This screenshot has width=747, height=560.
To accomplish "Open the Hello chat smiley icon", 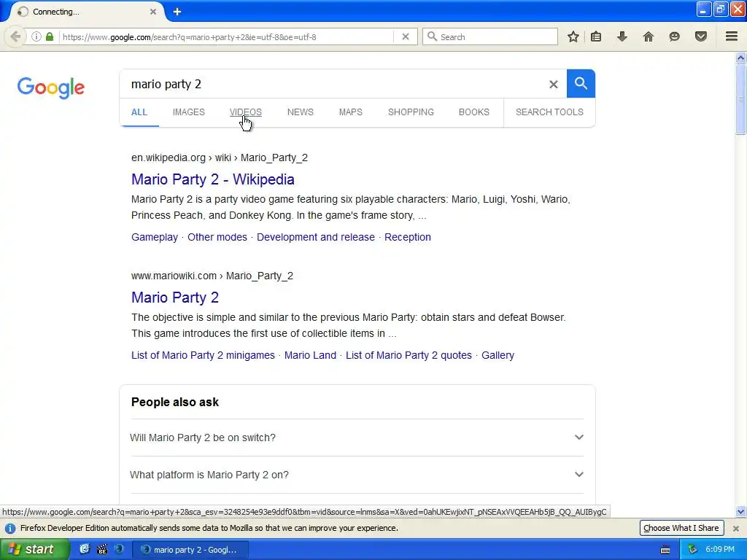I will [x=674, y=36].
